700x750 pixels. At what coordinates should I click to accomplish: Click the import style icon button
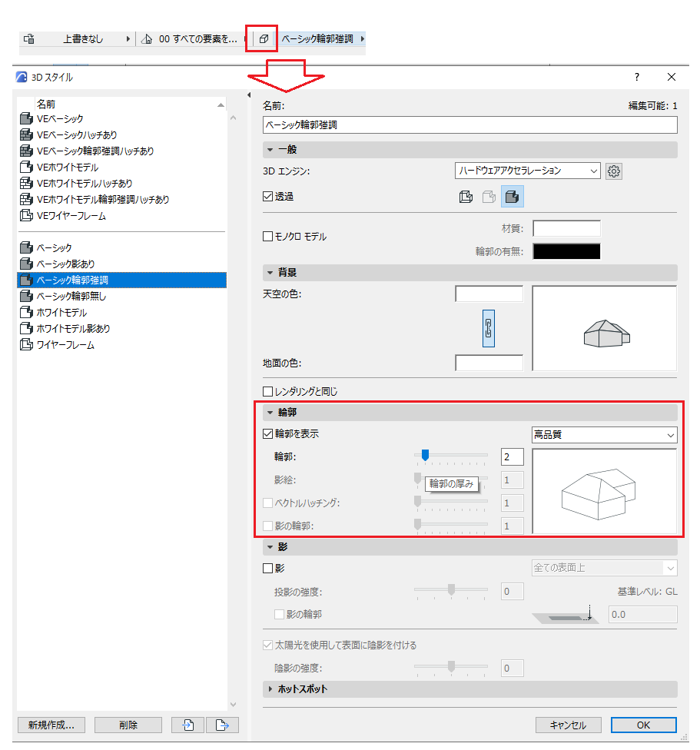pyautogui.click(x=188, y=725)
